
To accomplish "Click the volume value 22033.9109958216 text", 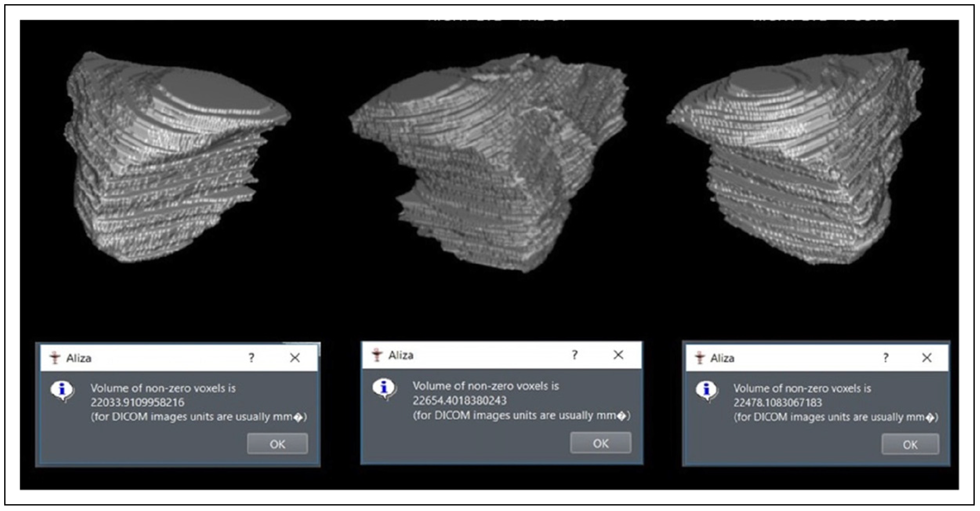I will click(x=137, y=402).
